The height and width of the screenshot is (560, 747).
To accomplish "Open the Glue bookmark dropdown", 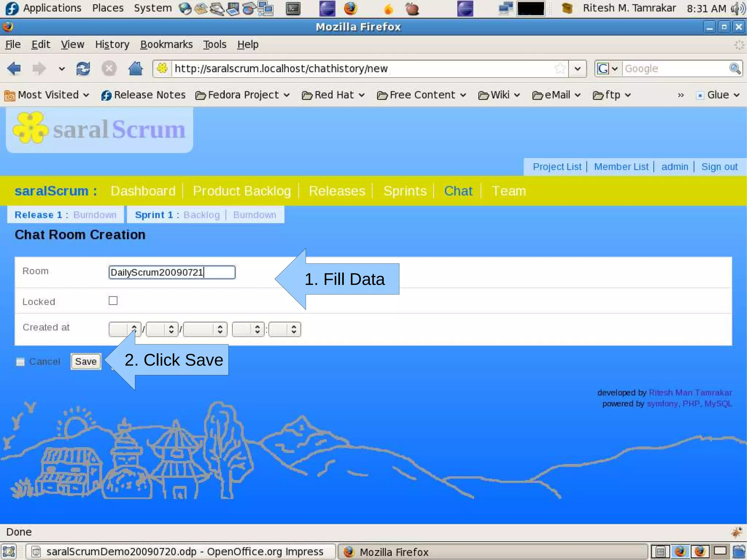I will [x=717, y=95].
